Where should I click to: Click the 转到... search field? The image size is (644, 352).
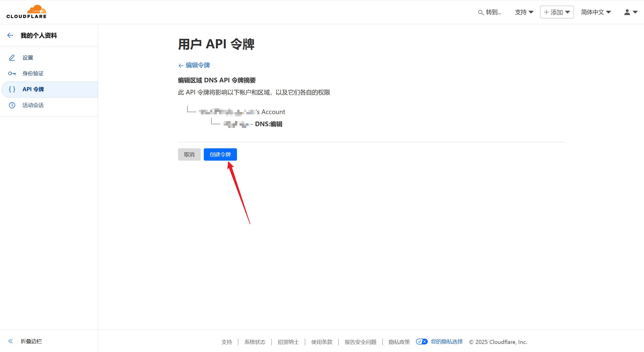point(490,12)
